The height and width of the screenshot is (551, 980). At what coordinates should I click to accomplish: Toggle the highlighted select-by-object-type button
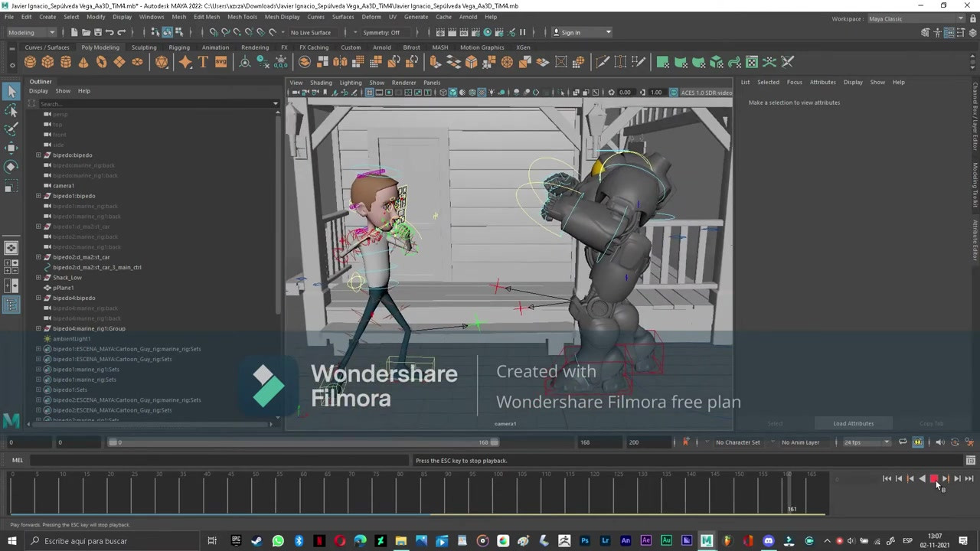[x=167, y=32]
